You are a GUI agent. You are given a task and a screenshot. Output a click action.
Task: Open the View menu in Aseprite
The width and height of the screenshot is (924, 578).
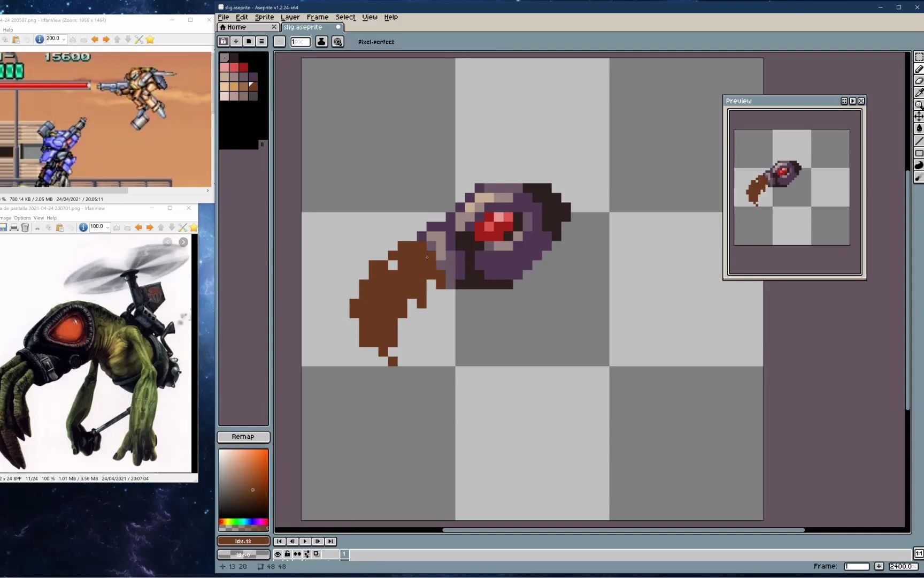[x=369, y=17]
